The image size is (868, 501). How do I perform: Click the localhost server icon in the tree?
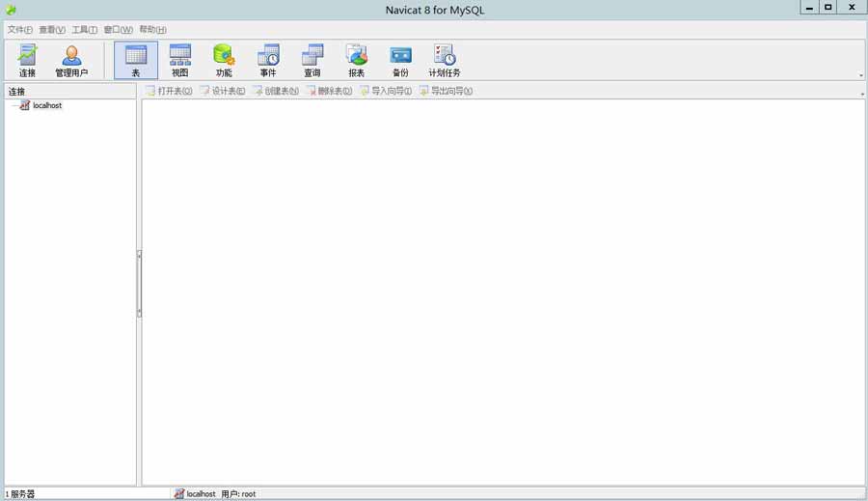24,105
